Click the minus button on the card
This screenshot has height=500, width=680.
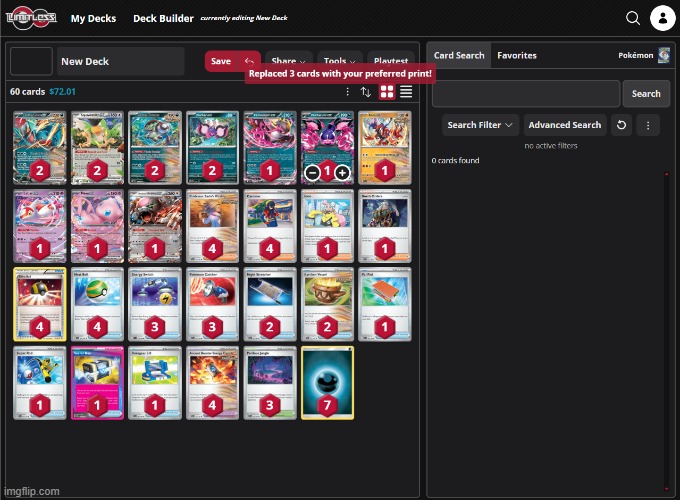click(312, 172)
